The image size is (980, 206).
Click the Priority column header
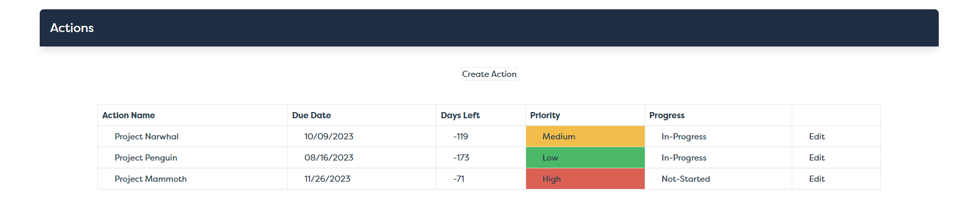pyautogui.click(x=545, y=115)
